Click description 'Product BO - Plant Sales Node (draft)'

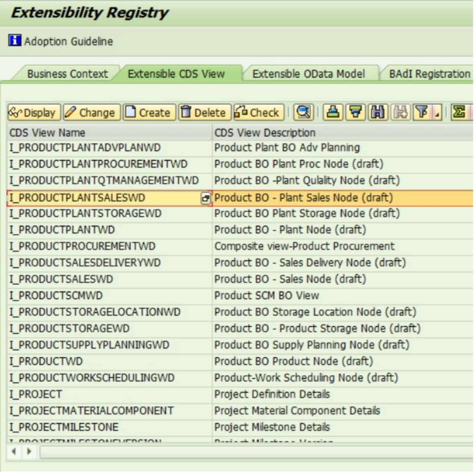[x=304, y=198]
